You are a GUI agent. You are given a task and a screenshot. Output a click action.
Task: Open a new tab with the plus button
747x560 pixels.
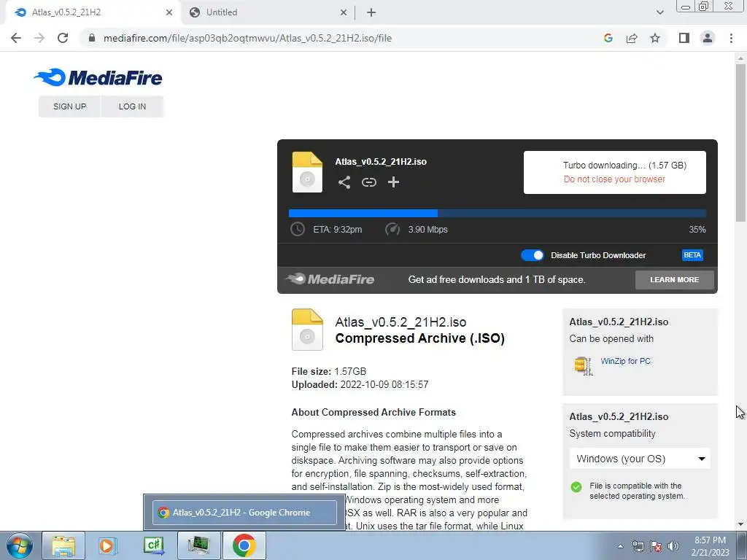pyautogui.click(x=371, y=12)
